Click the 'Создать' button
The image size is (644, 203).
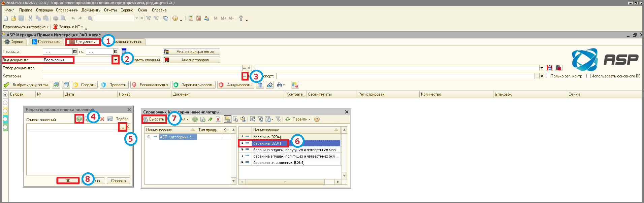[85, 85]
